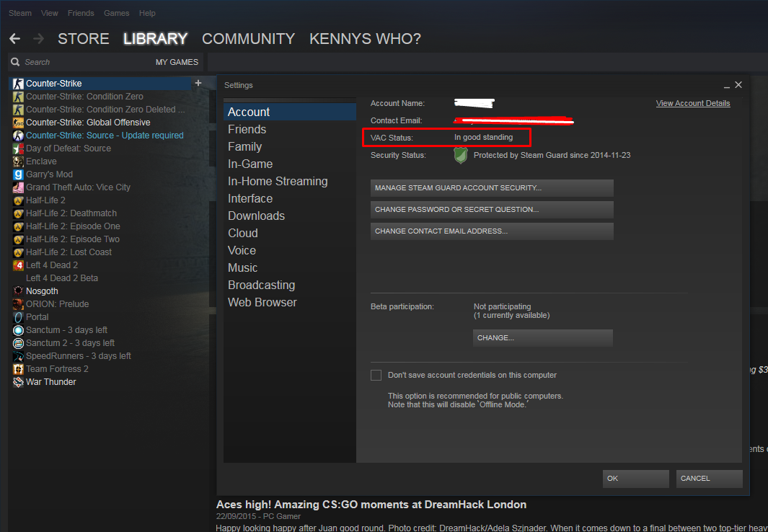The width and height of the screenshot is (768, 532).
Task: Open the Games menu
Action: coord(117,13)
